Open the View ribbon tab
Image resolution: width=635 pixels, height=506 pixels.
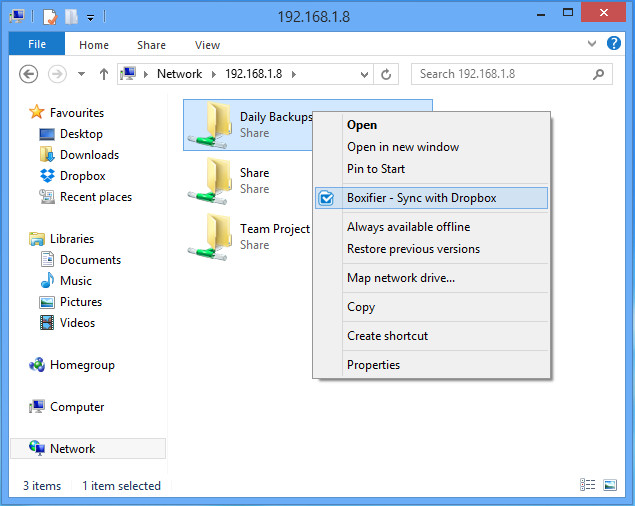207,45
